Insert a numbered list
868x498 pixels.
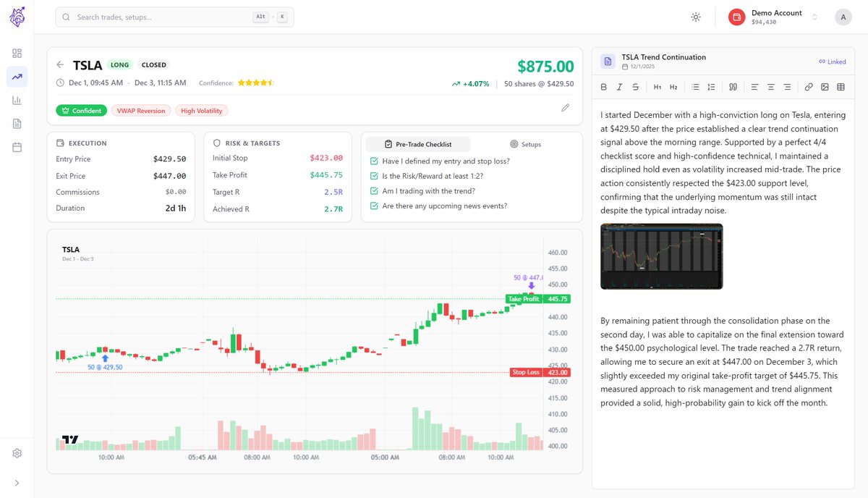711,87
